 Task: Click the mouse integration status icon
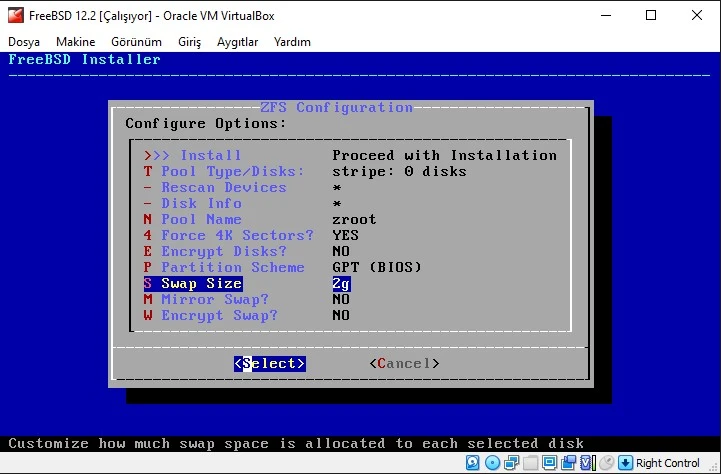[607, 463]
